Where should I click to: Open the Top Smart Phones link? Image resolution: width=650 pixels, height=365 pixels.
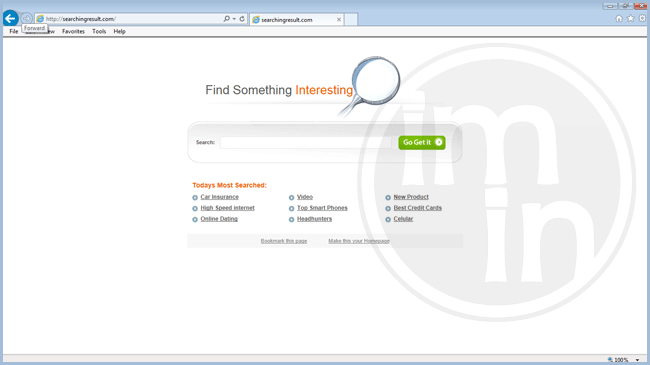click(322, 208)
